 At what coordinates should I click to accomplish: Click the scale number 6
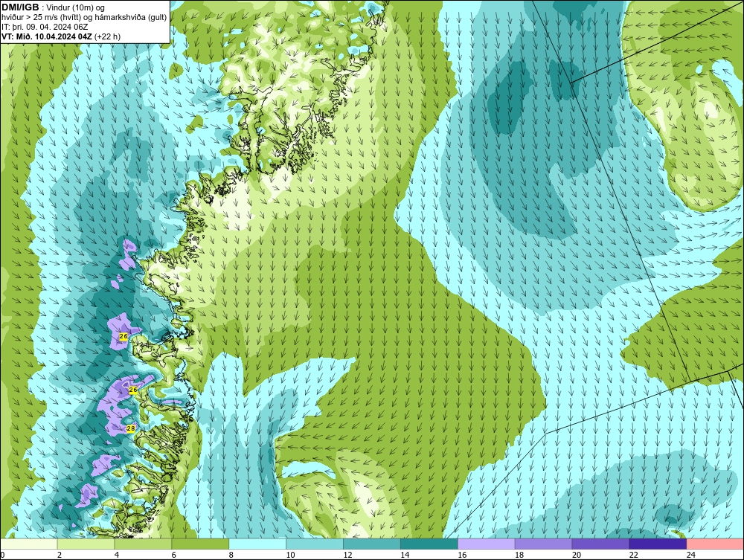coord(173,555)
